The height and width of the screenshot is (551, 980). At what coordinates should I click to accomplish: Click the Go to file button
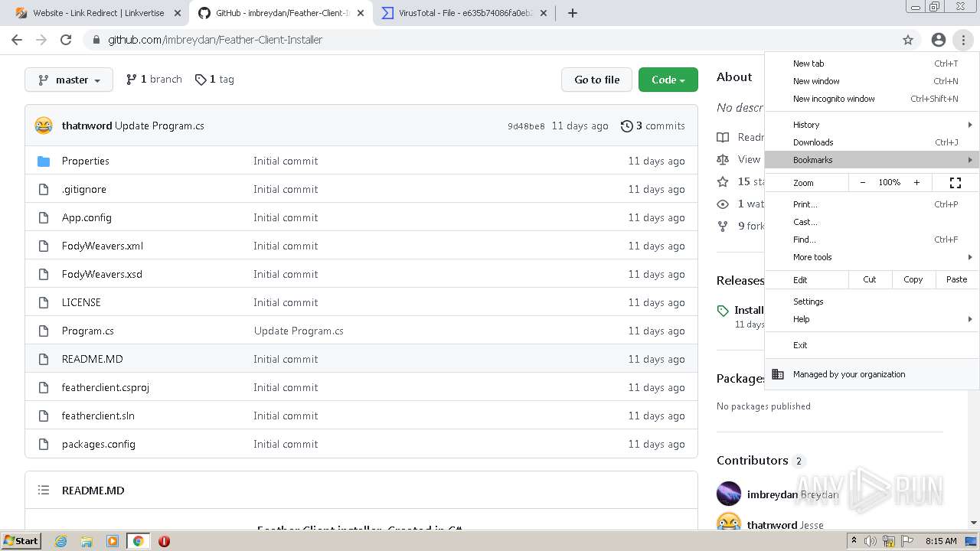pyautogui.click(x=596, y=80)
